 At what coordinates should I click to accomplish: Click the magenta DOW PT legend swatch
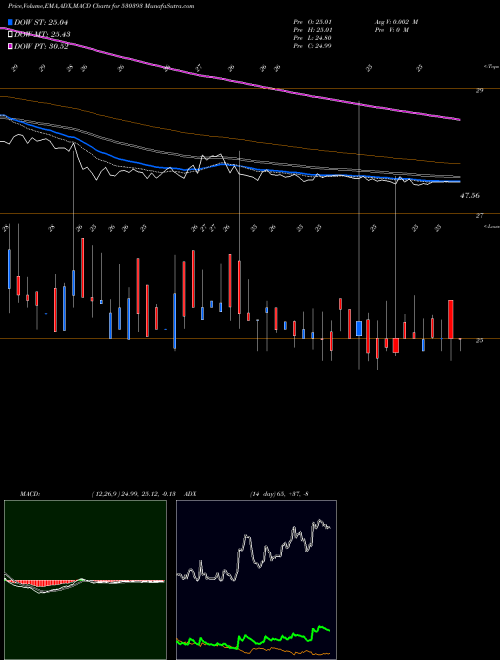click(x=11, y=46)
